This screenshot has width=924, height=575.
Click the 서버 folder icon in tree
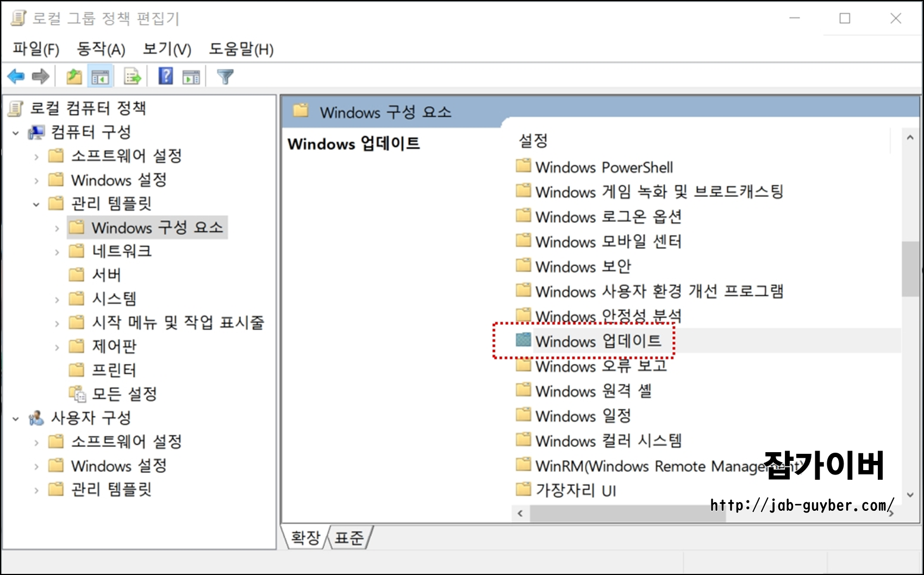[x=77, y=274]
